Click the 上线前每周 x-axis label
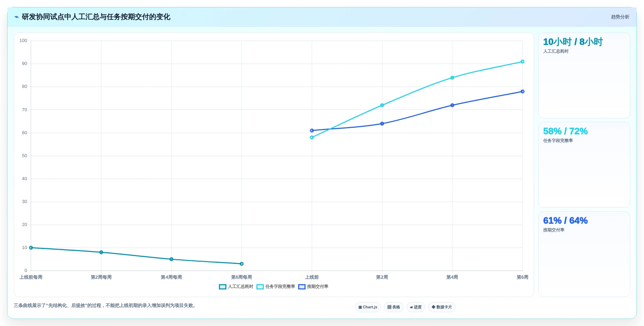The width and height of the screenshot is (644, 326). (31, 277)
